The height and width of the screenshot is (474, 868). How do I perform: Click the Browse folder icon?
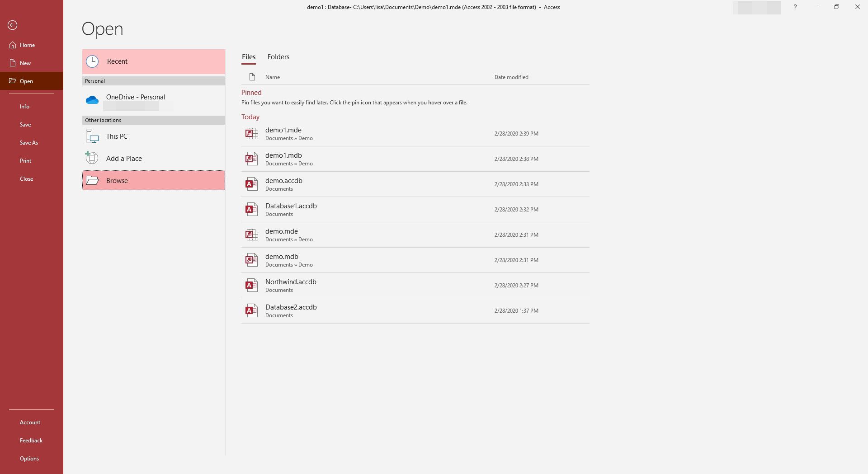pyautogui.click(x=92, y=181)
